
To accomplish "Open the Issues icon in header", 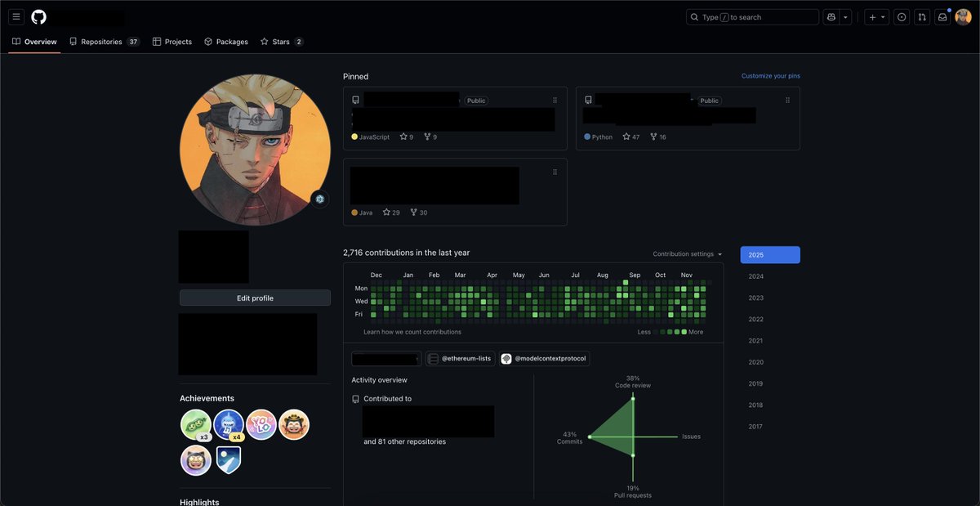I will click(902, 17).
